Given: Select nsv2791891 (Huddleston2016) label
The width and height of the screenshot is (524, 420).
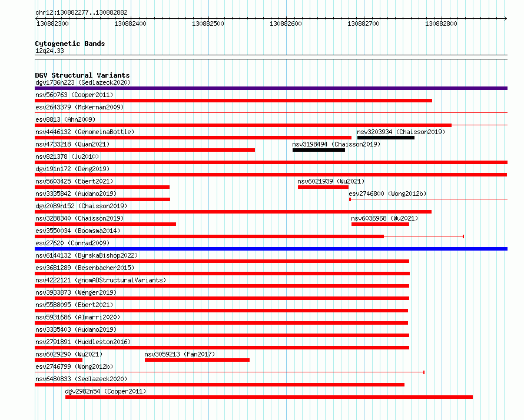Looking at the screenshot, I should pos(83,342).
